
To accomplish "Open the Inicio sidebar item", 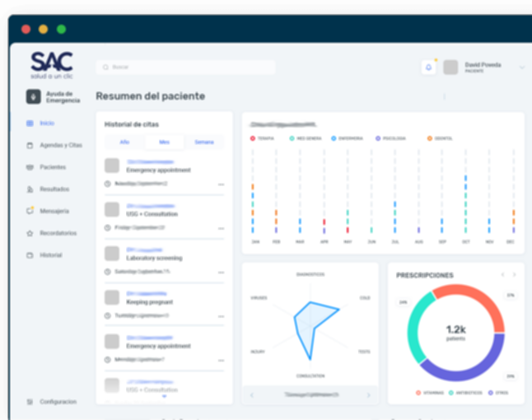I will click(46, 123).
